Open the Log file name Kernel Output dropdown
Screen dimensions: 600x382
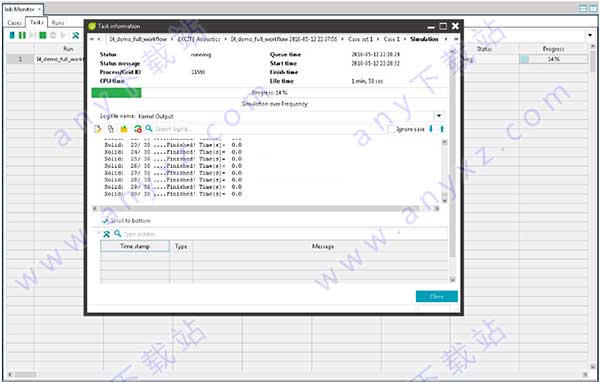[439, 116]
